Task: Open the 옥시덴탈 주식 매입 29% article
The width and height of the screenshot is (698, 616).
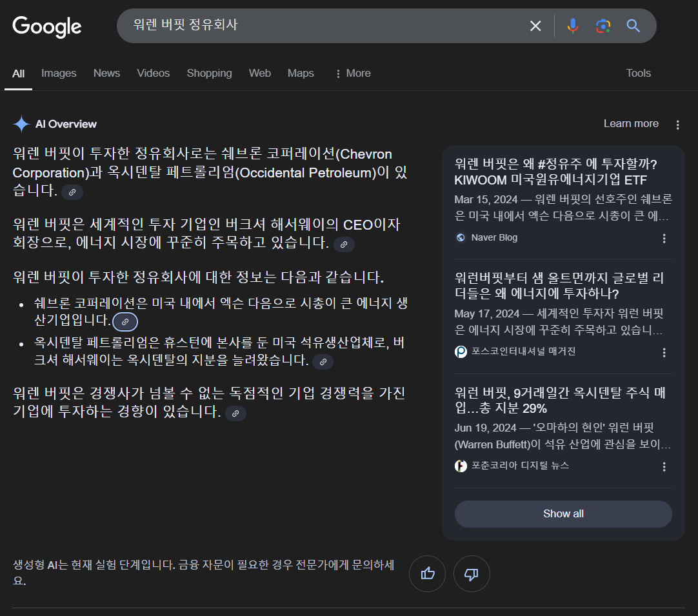Action: [560, 400]
